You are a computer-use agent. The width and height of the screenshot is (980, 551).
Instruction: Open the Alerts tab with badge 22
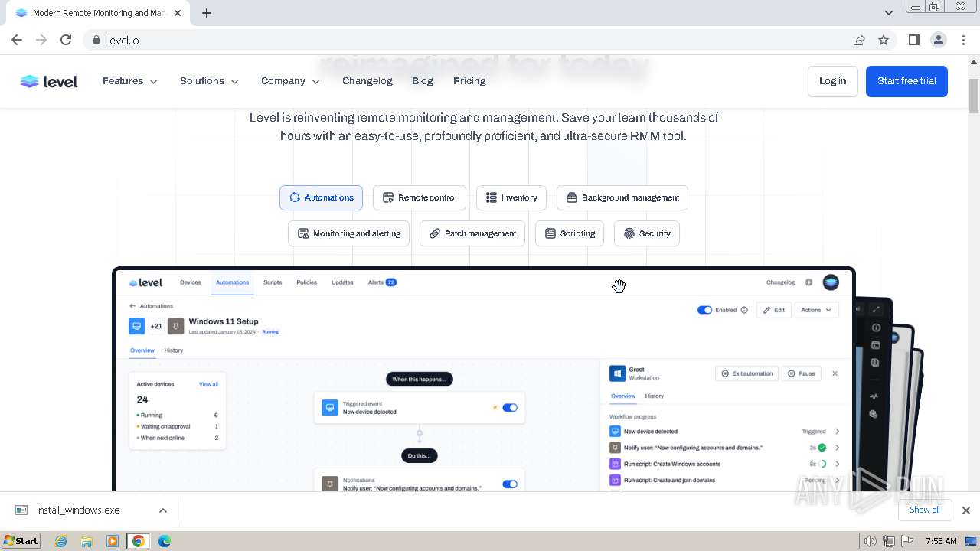382,282
